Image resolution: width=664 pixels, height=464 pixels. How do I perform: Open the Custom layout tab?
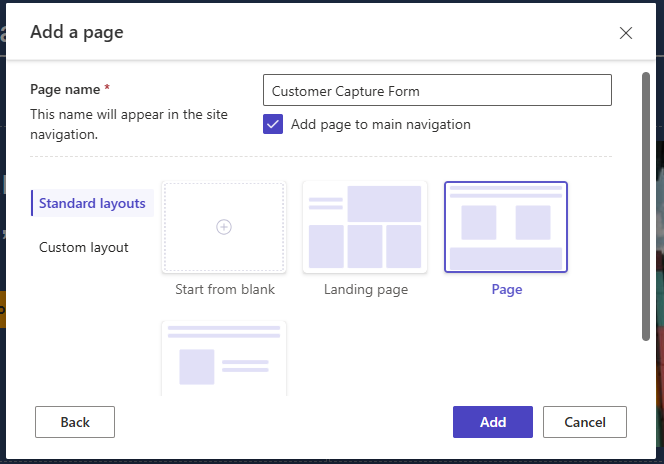click(84, 248)
